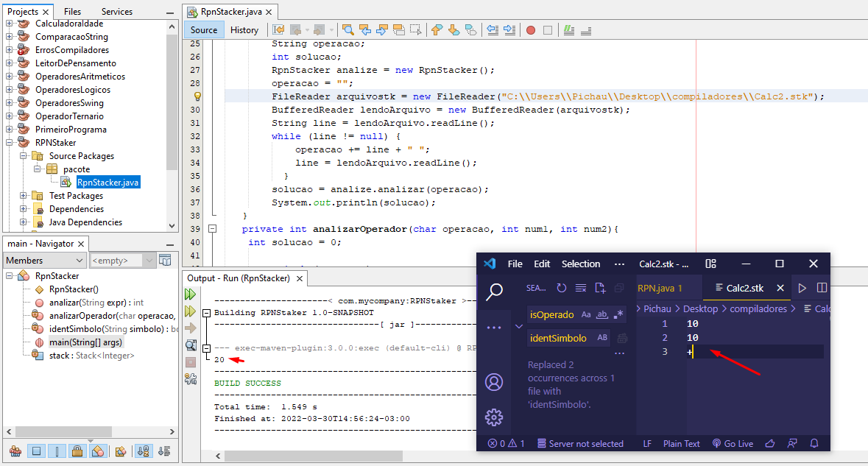Toggle Show Non-Public Members lock filter
Viewport: 868px width, 466px height.
77,451
